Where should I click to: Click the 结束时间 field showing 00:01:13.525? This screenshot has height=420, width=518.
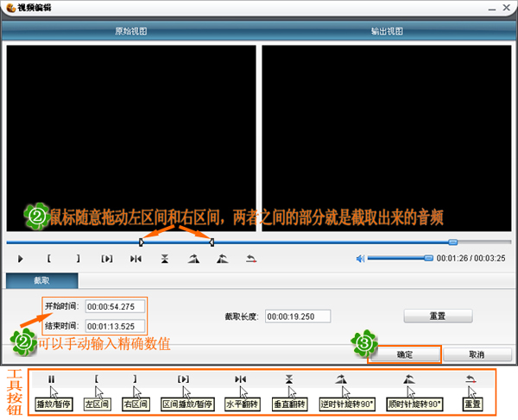[x=115, y=326]
